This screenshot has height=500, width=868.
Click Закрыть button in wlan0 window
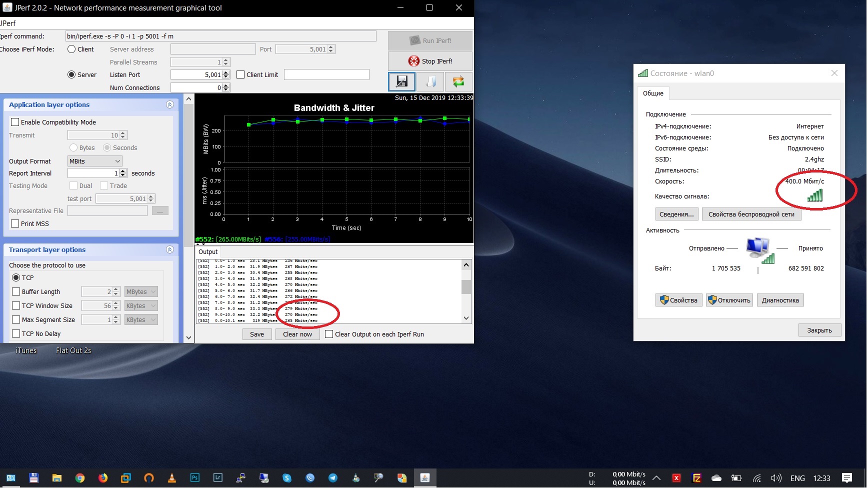[819, 330]
